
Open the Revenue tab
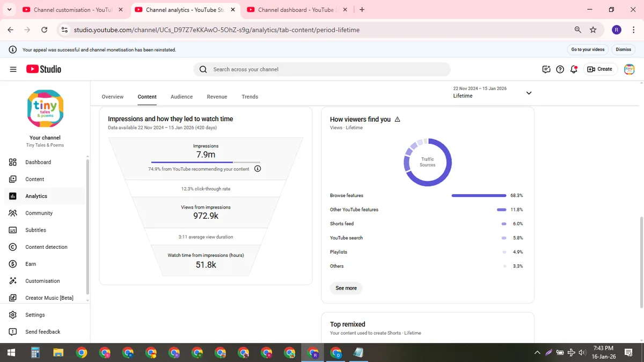[217, 97]
